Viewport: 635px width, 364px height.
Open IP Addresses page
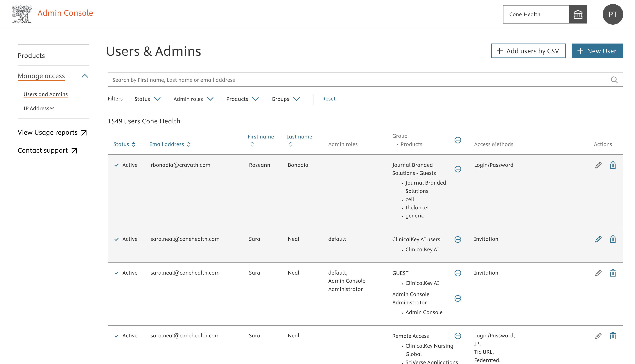39,109
